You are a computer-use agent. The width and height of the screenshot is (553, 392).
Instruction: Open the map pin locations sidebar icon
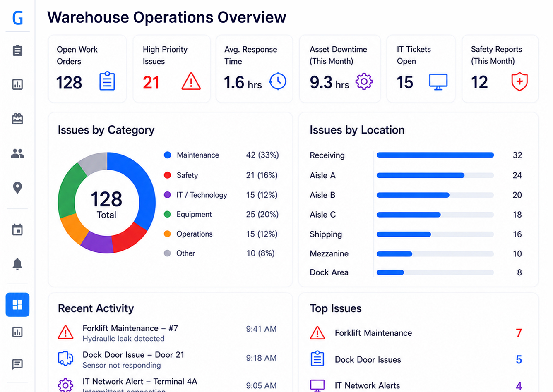[17, 188]
